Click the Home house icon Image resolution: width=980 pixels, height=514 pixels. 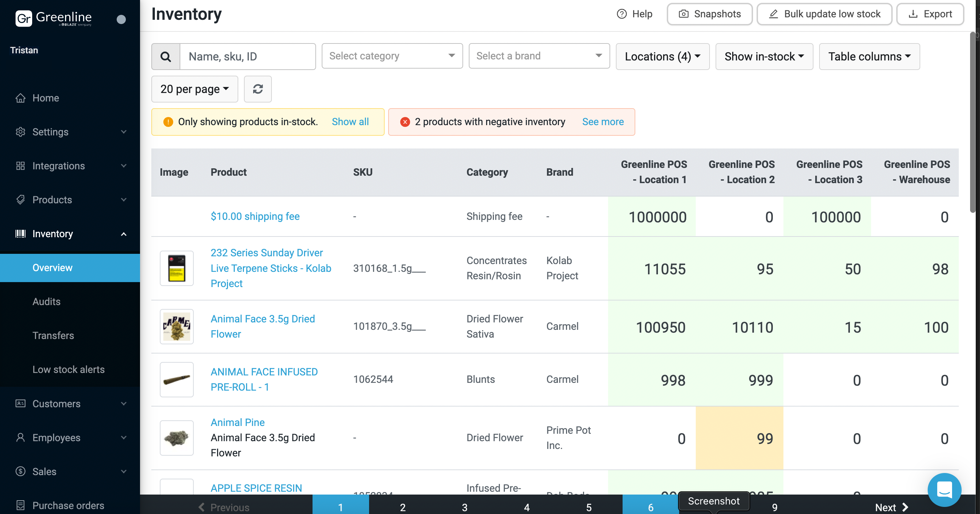click(21, 98)
